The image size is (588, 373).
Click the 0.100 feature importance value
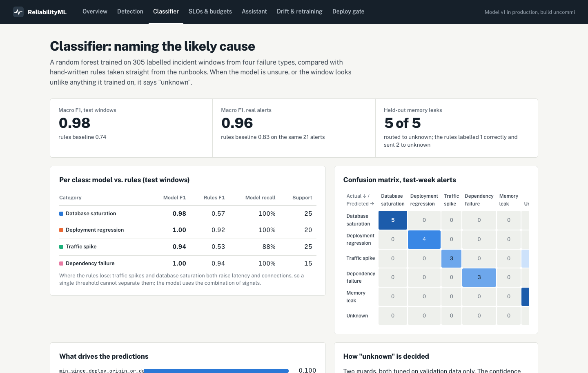[x=307, y=370]
